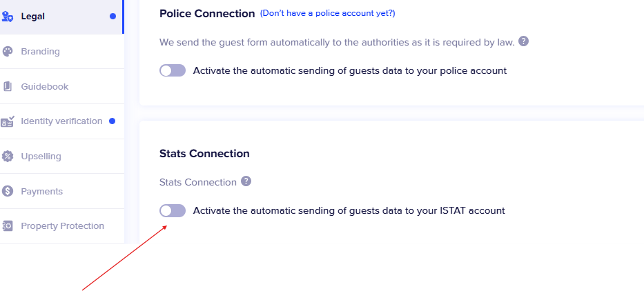Click the Legal section icon in sidebar
Viewport: 644px width, 291px height.
pyautogui.click(x=8, y=17)
